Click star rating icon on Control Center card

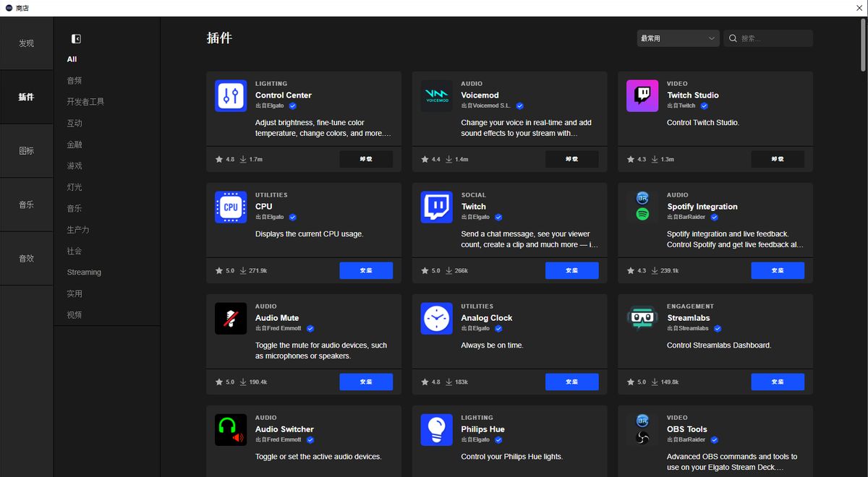pyautogui.click(x=219, y=159)
